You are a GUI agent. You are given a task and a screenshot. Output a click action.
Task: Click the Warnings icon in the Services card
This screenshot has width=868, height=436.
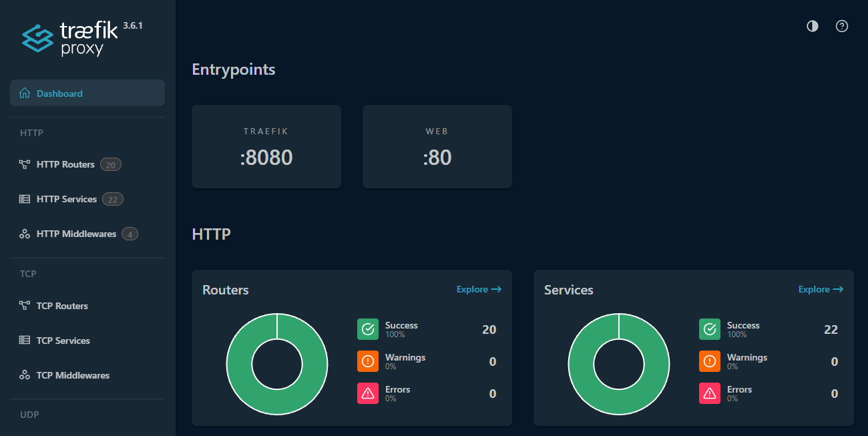pyautogui.click(x=710, y=361)
